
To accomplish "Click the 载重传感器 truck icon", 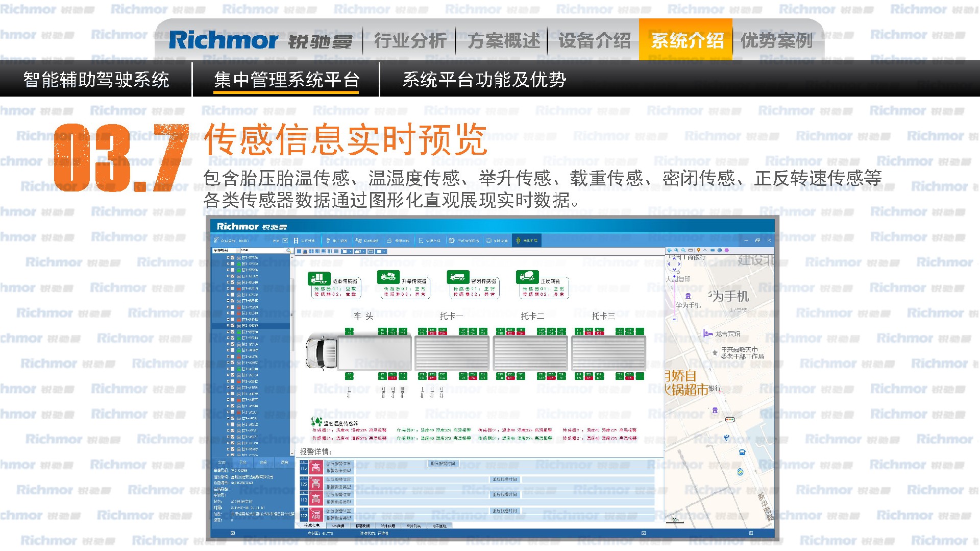I will coord(319,278).
